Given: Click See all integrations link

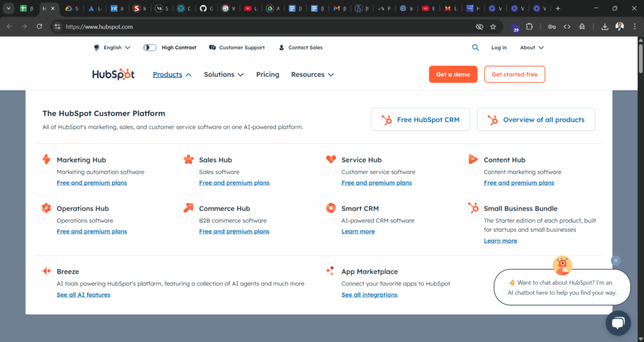Looking at the screenshot, I should tap(369, 294).
